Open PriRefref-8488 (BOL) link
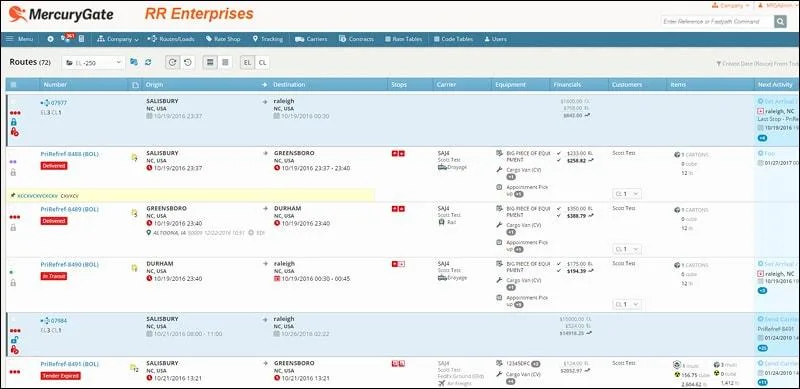The width and height of the screenshot is (800, 389). tap(70, 154)
